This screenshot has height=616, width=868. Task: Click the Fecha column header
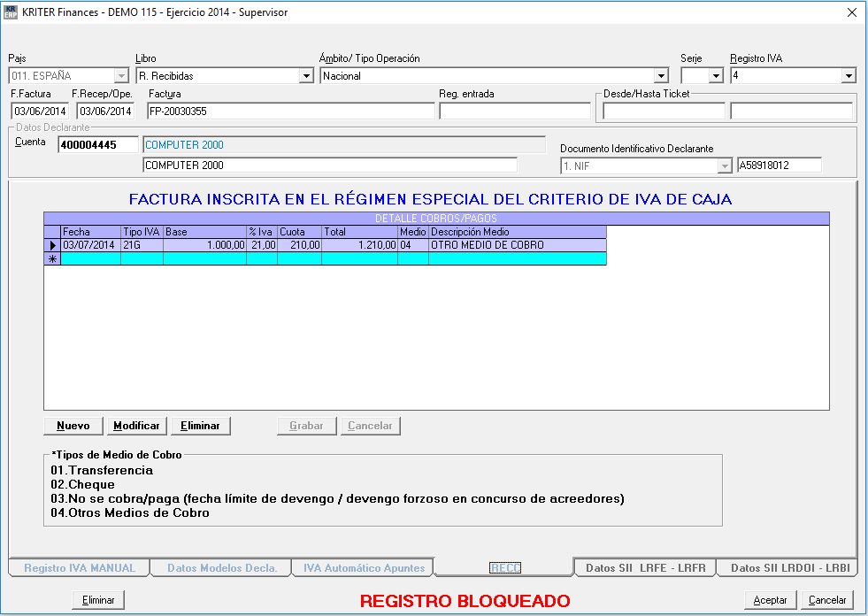pyautogui.click(x=91, y=232)
